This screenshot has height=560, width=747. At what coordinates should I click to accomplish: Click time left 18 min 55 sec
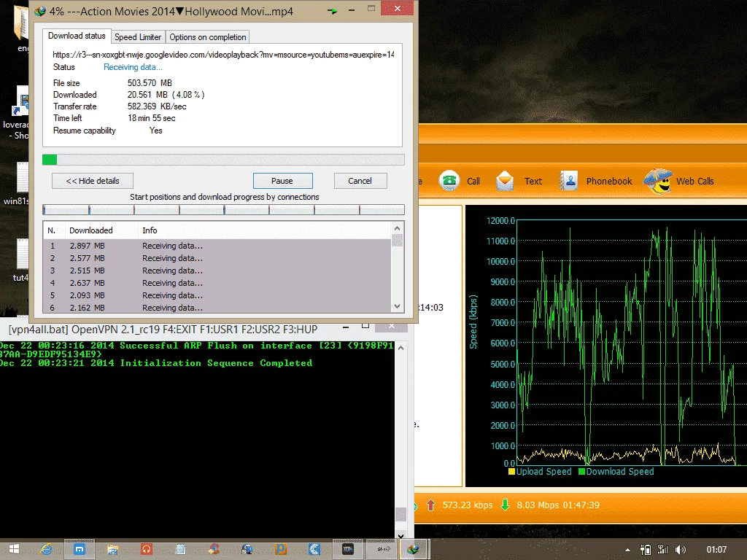(x=152, y=118)
